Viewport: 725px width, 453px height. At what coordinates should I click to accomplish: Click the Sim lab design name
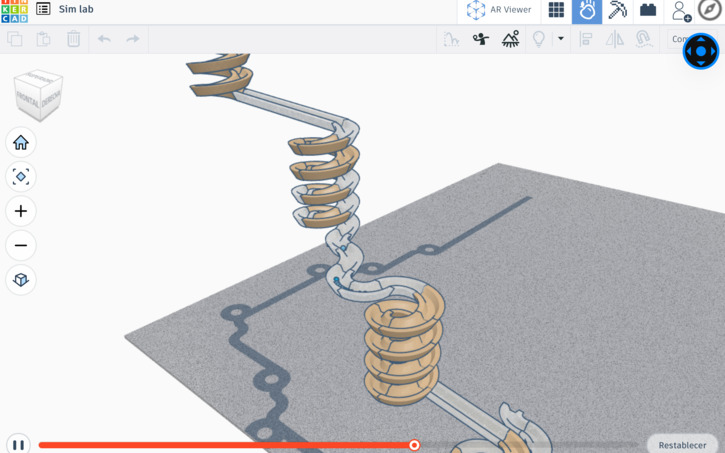pos(76,9)
